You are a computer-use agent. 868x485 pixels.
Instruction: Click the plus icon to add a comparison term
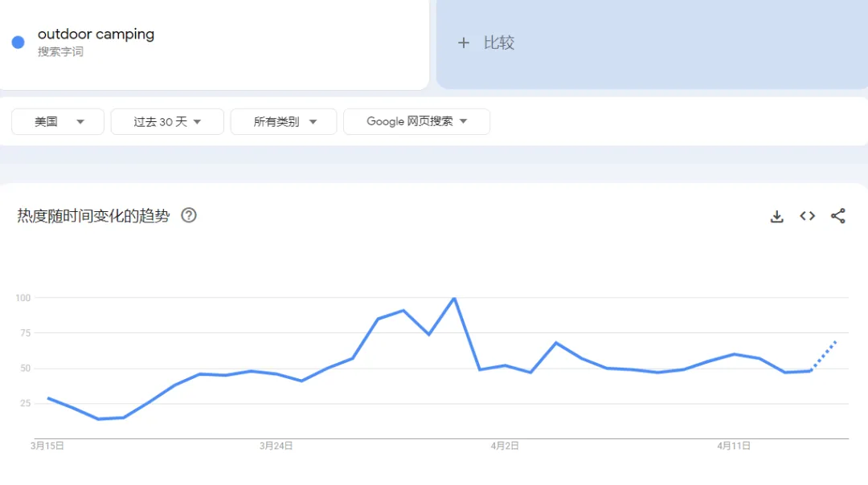(x=464, y=43)
